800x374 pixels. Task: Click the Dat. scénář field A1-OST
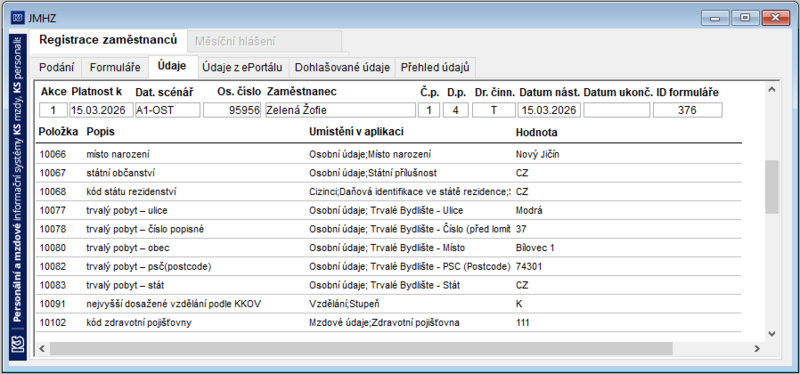(x=167, y=110)
